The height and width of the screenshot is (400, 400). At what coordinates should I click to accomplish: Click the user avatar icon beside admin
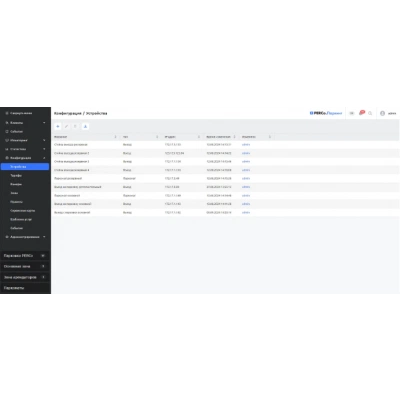382,113
